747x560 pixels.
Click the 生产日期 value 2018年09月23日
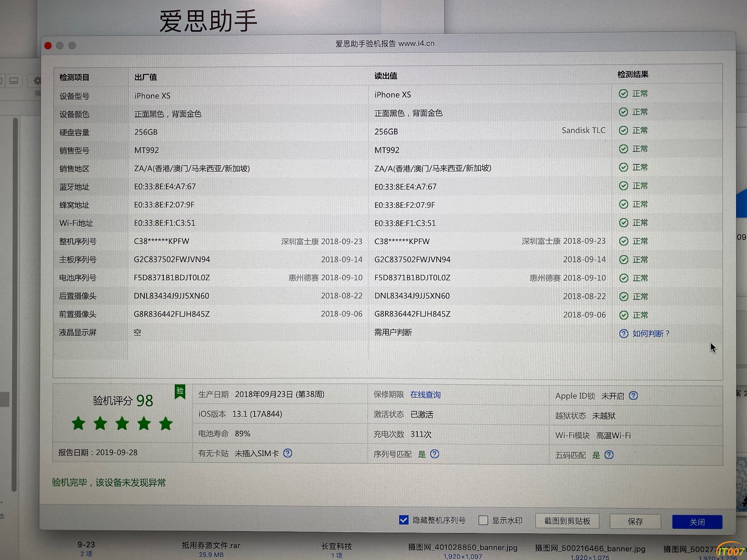click(x=280, y=394)
